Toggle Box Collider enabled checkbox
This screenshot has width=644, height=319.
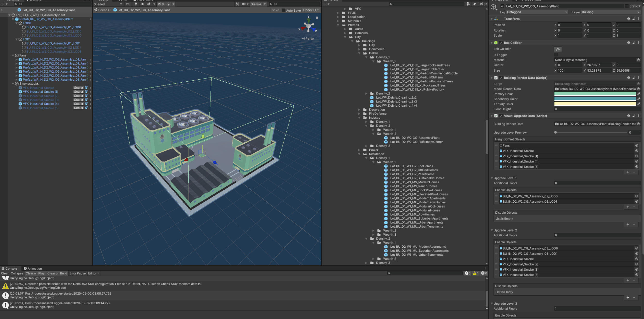coord(501,43)
